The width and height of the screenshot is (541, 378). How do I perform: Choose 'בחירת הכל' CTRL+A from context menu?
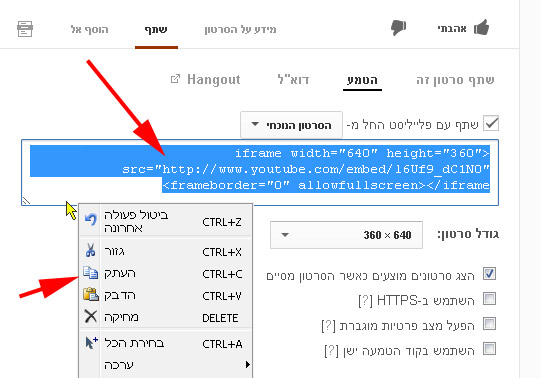point(166,343)
